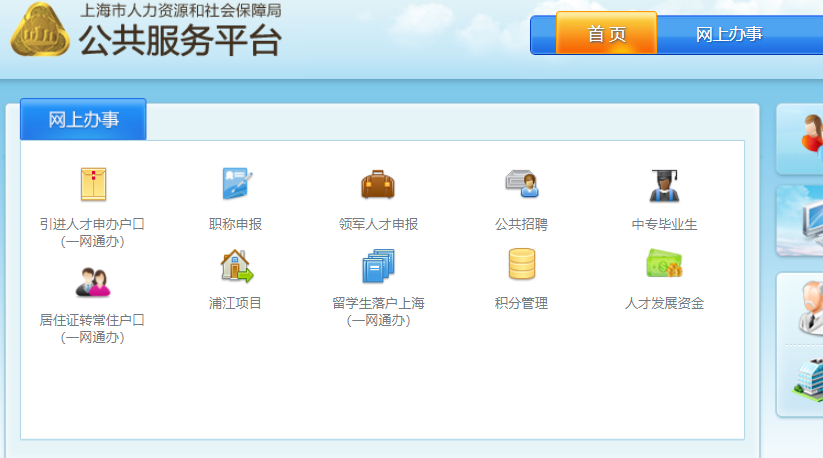The image size is (823, 458).
Task: Click the envelope icon for 引进人才申办户口
Action: click(x=93, y=184)
